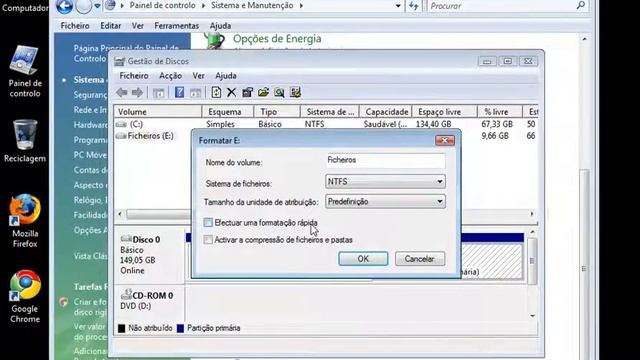Click Painel de controlo breadcrumb in address bar
640x360 pixels.
tap(162, 6)
